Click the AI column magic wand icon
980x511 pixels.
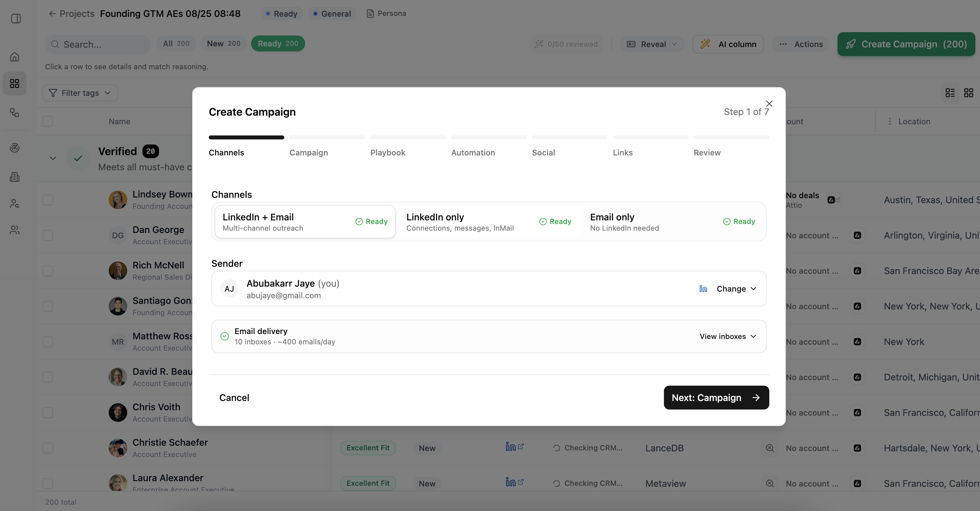705,44
